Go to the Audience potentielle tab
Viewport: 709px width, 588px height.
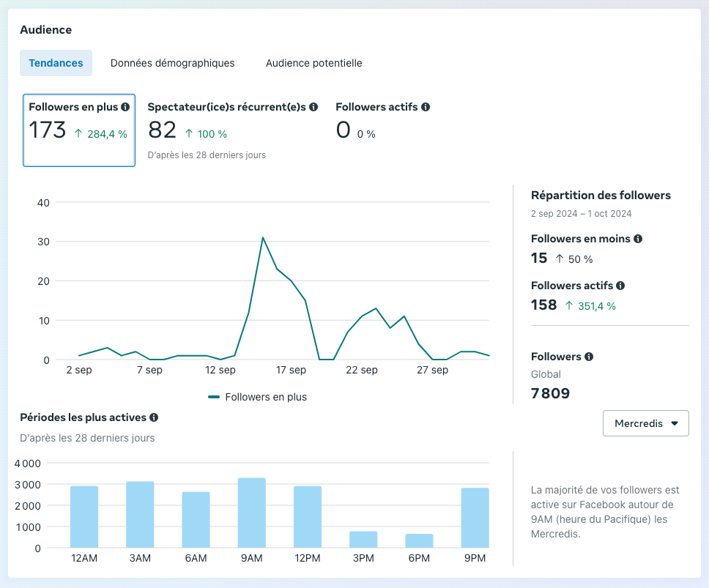(313, 63)
